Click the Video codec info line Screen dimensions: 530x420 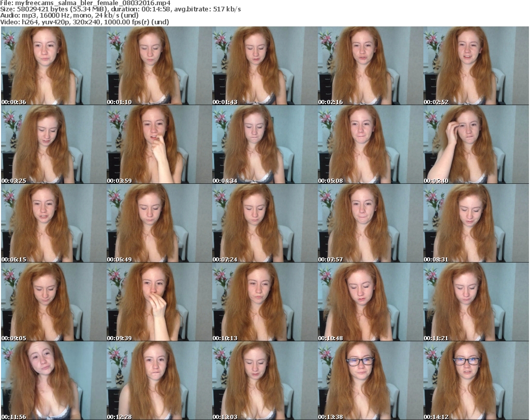[85, 22]
